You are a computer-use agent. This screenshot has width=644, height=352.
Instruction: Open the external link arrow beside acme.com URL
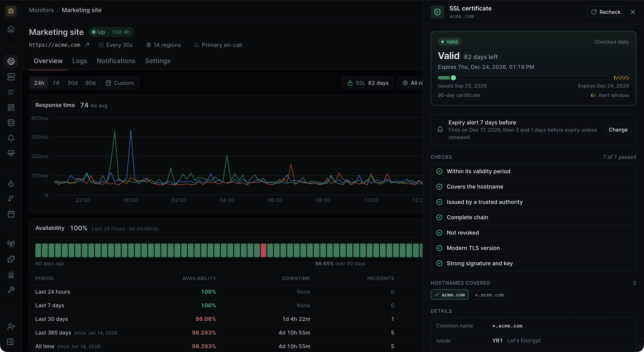pyautogui.click(x=87, y=45)
